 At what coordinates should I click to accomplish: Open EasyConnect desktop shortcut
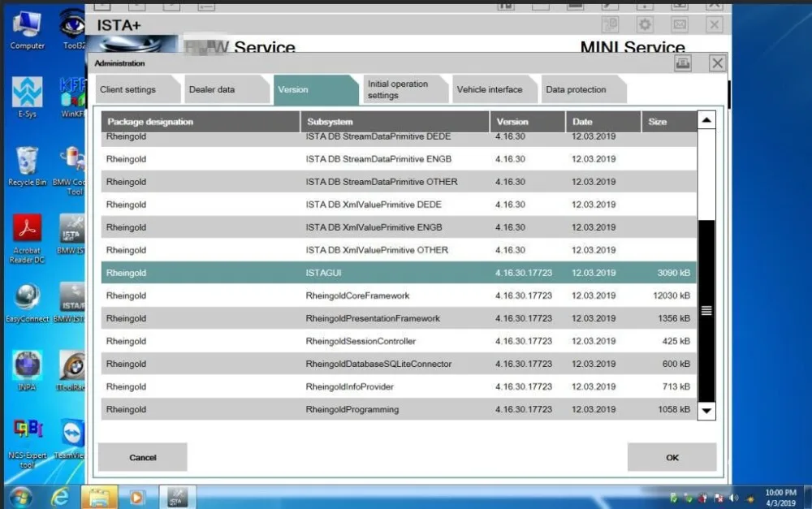pyautogui.click(x=27, y=303)
